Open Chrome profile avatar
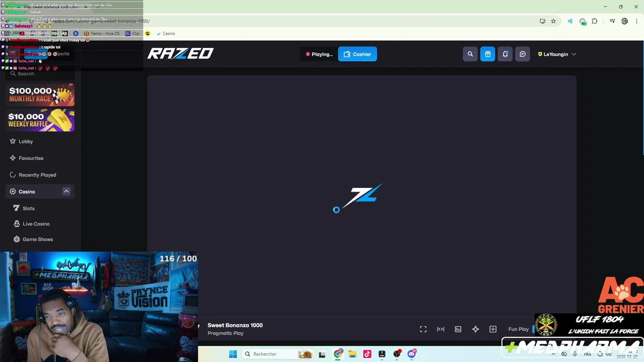Screen dimensions: 644x362 (624, 21)
